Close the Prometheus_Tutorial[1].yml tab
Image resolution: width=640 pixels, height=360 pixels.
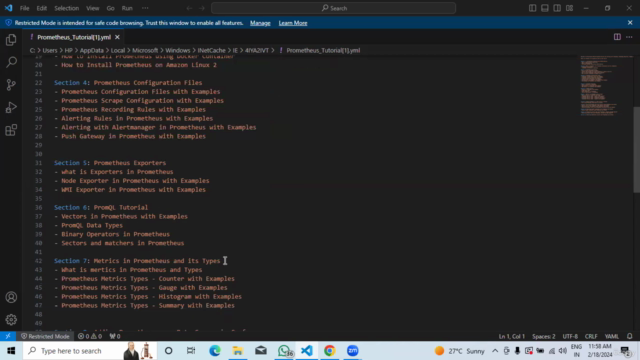(117, 37)
